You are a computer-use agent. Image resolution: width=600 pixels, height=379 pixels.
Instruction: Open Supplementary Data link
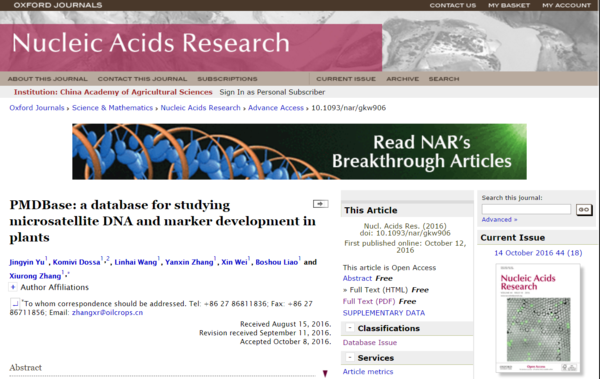[x=384, y=313]
